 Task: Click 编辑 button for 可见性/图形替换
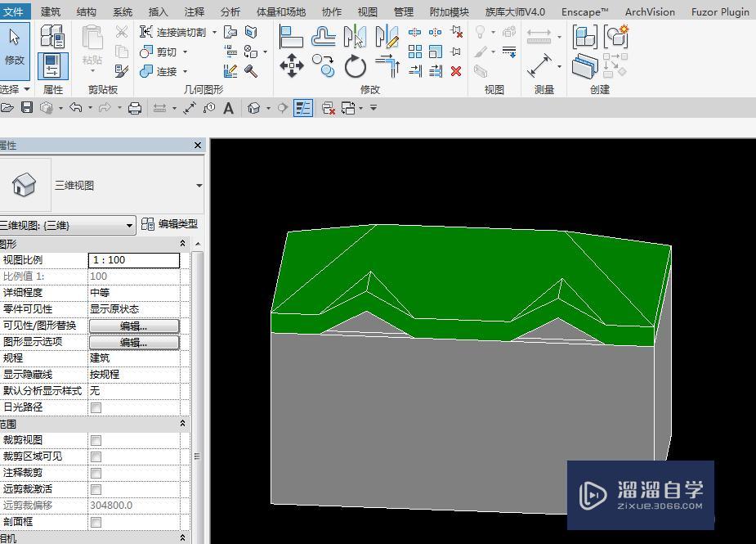[134, 326]
